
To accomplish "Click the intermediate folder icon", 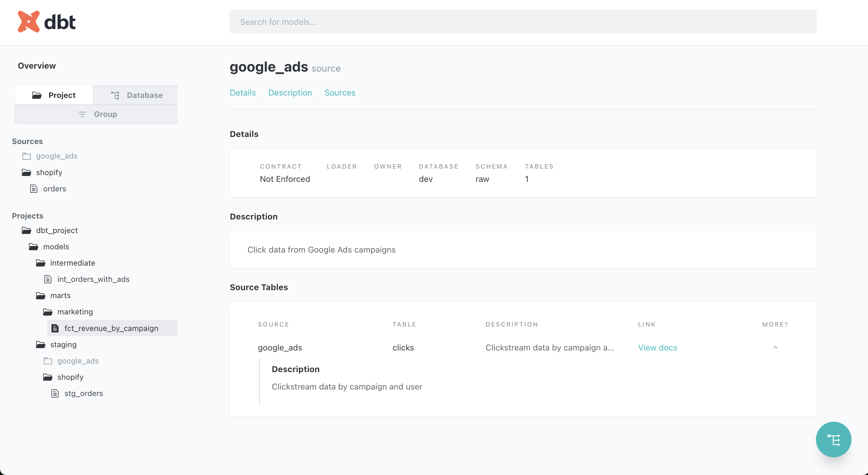I will click(x=41, y=263).
